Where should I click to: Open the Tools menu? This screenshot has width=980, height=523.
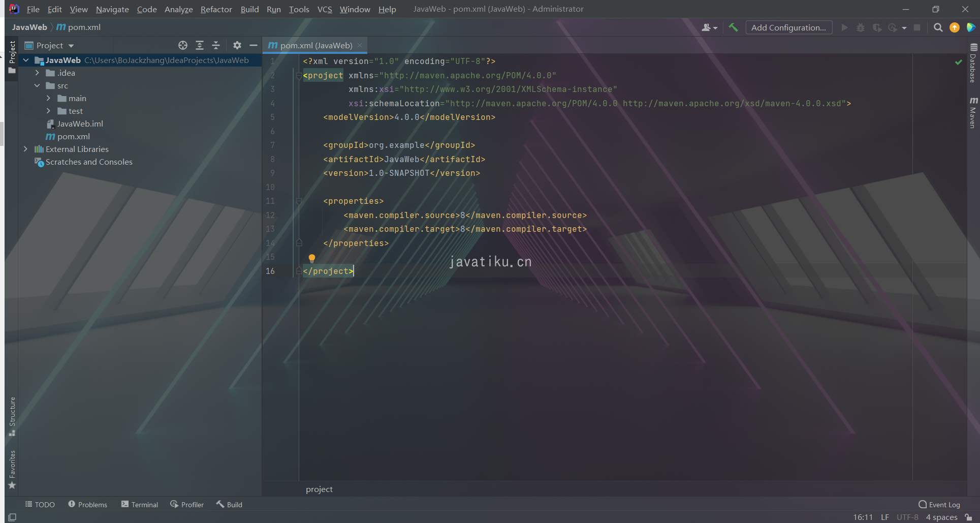[299, 9]
